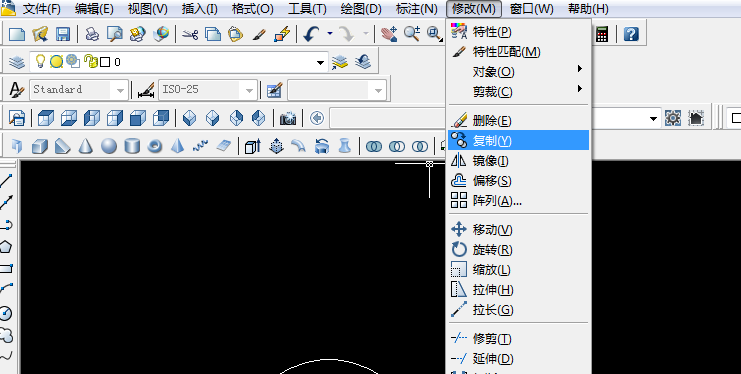The height and width of the screenshot is (374, 741).
Task: Click the Zoom realtime magnifier icon
Action: click(x=412, y=34)
